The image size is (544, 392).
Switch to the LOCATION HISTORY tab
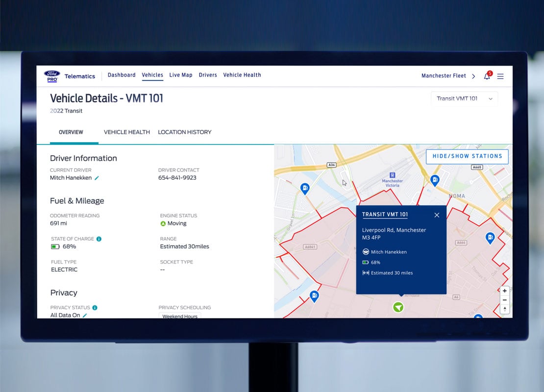[x=185, y=132]
